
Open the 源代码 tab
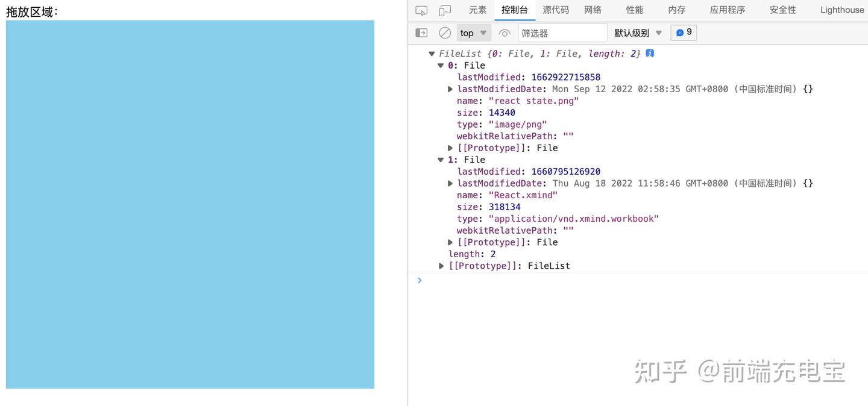[x=556, y=10]
